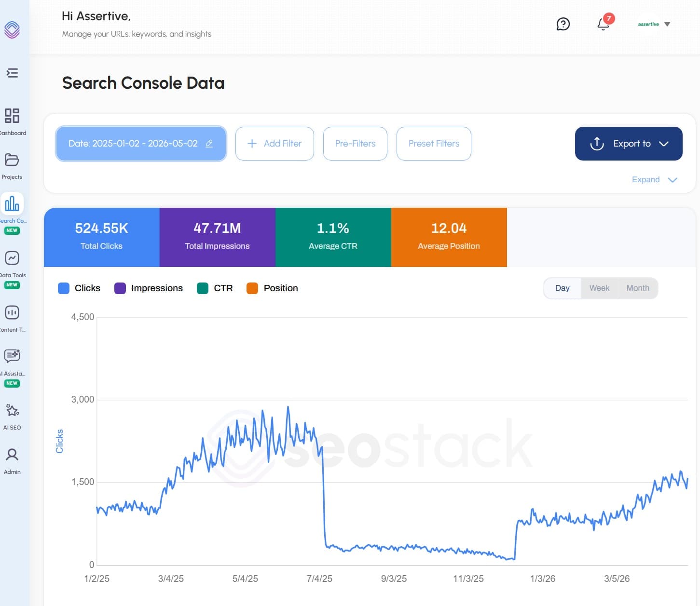Click the NEW badge under Data Tools
This screenshot has width=700, height=606.
point(12,285)
